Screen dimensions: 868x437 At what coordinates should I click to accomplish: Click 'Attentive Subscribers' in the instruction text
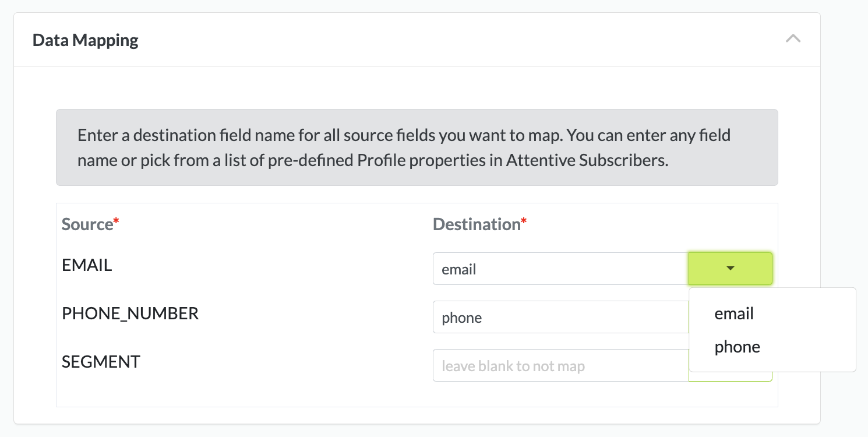(586, 161)
